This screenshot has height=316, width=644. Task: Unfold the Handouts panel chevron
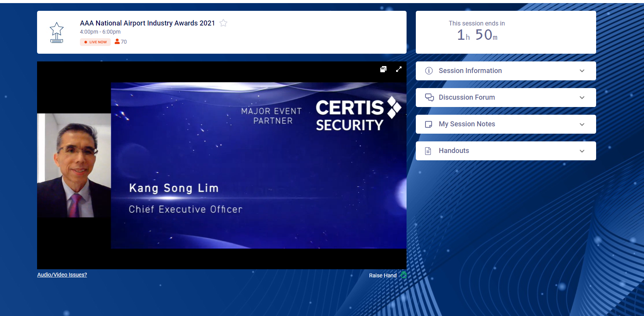pyautogui.click(x=582, y=151)
